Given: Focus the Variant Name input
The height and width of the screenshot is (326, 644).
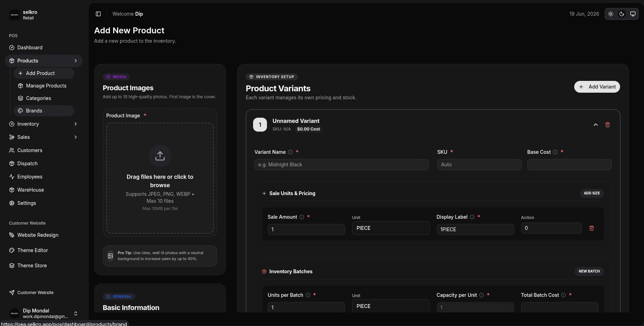Looking at the screenshot, I should click(342, 165).
